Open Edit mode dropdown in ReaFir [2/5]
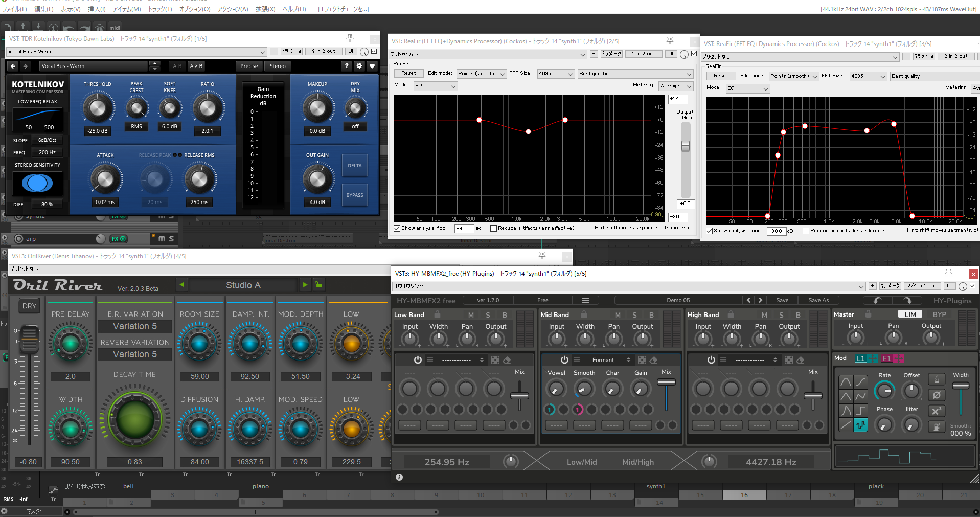980x517 pixels. point(482,74)
